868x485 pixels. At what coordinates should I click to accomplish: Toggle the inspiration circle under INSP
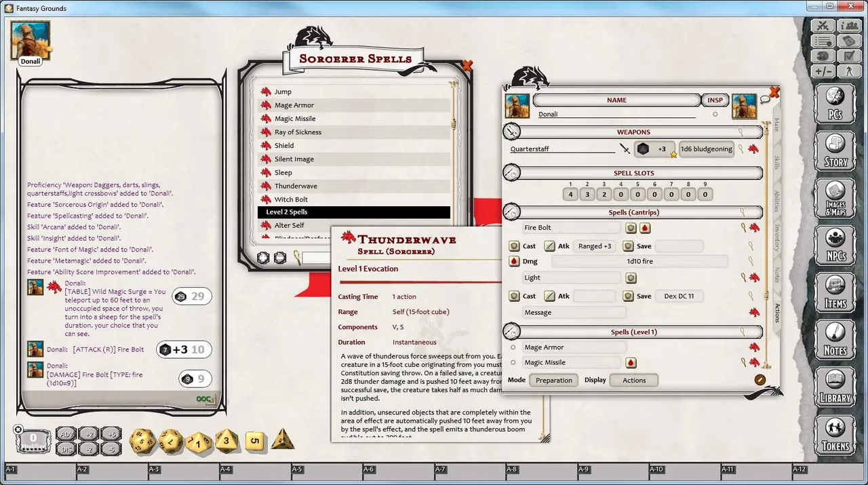[x=715, y=115]
